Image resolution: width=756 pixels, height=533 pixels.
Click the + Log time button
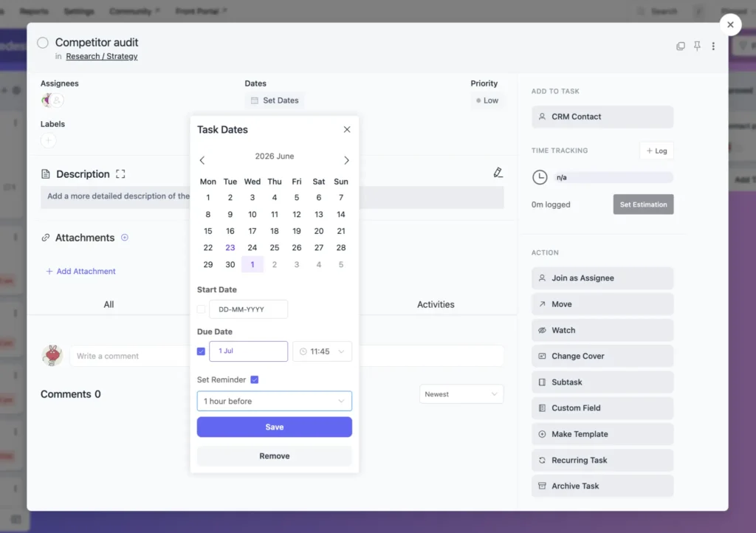(656, 151)
